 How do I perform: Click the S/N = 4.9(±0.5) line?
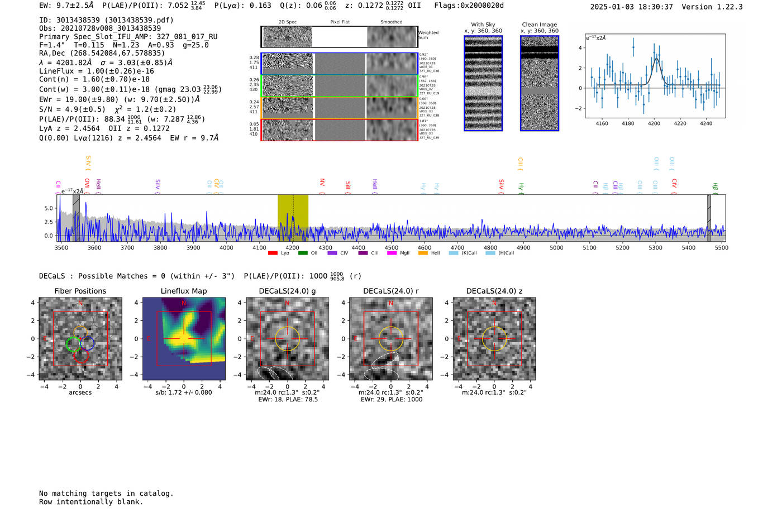point(107,109)
